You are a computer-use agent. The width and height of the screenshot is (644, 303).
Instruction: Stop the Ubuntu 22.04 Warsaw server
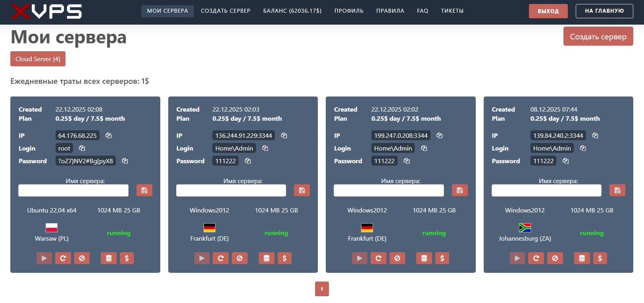point(82,258)
